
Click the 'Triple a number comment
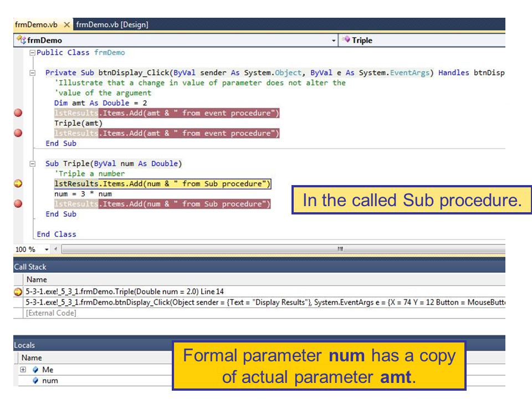(x=90, y=173)
